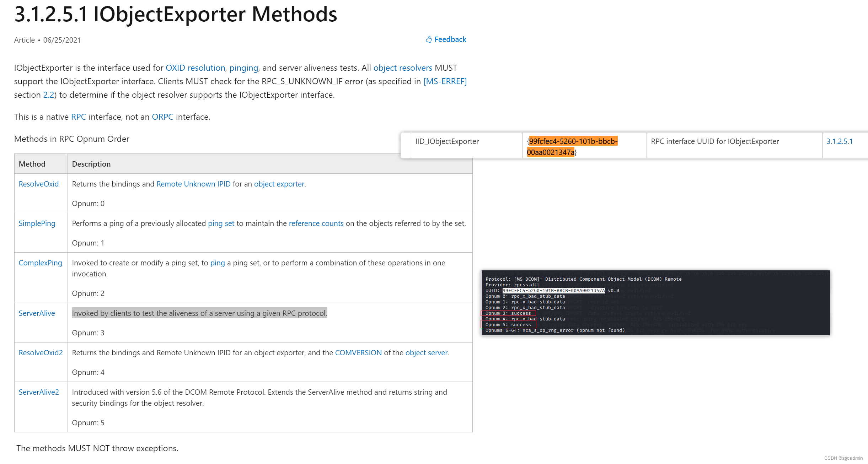Screen dimensions: 868x464
Task: Open the [MS-ERREF] reference link
Action: point(445,81)
